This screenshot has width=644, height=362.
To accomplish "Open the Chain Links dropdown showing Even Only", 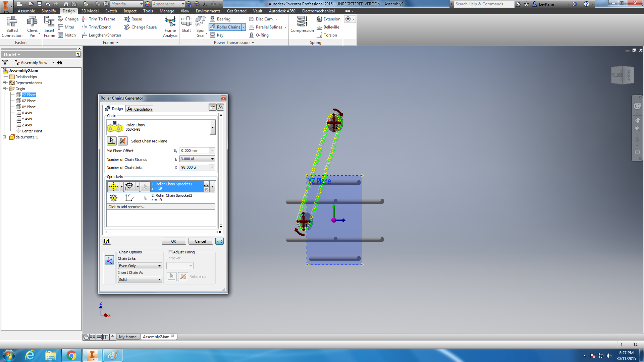I will (140, 265).
